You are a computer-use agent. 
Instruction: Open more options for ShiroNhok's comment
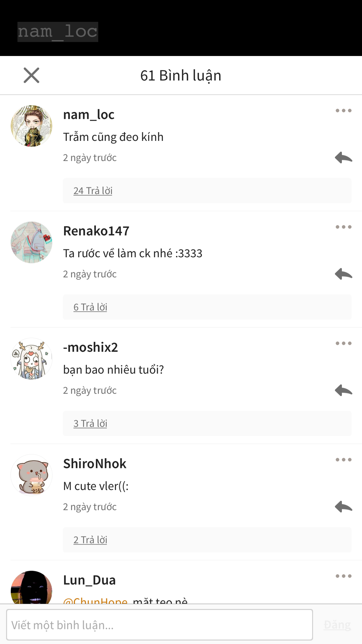click(344, 460)
